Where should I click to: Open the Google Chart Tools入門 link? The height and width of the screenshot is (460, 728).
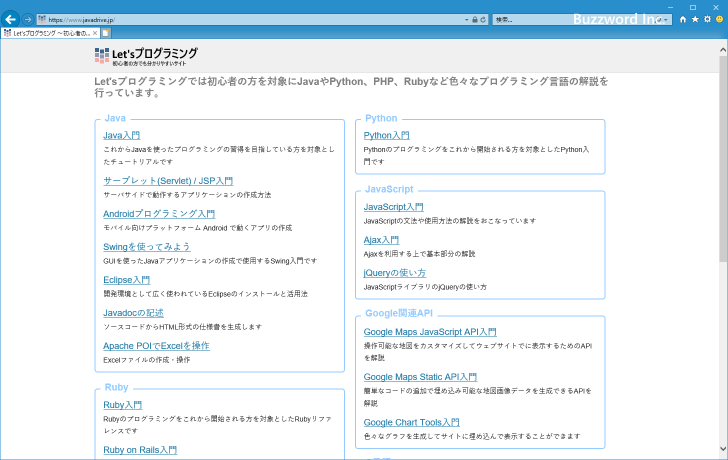[411, 422]
